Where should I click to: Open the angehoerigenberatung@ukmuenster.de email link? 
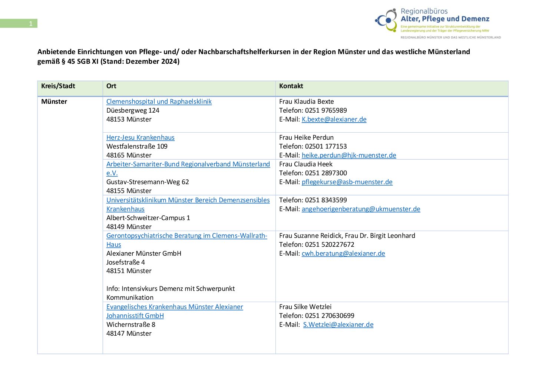tap(361, 209)
